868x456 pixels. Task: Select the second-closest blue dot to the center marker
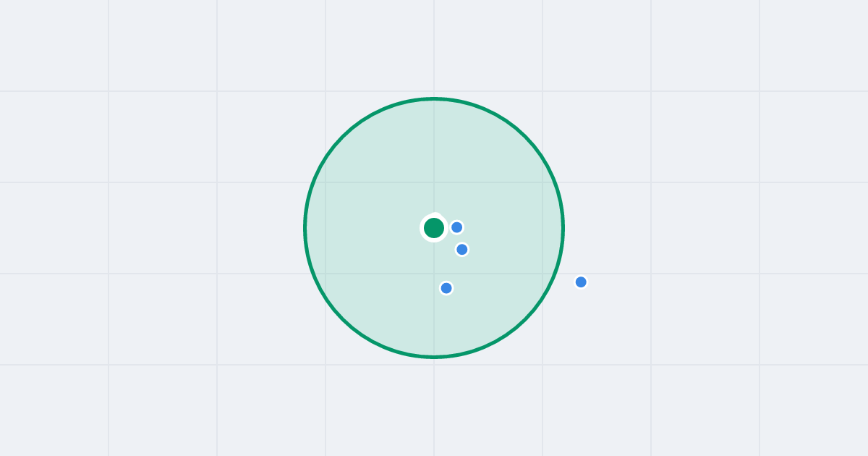point(462,250)
